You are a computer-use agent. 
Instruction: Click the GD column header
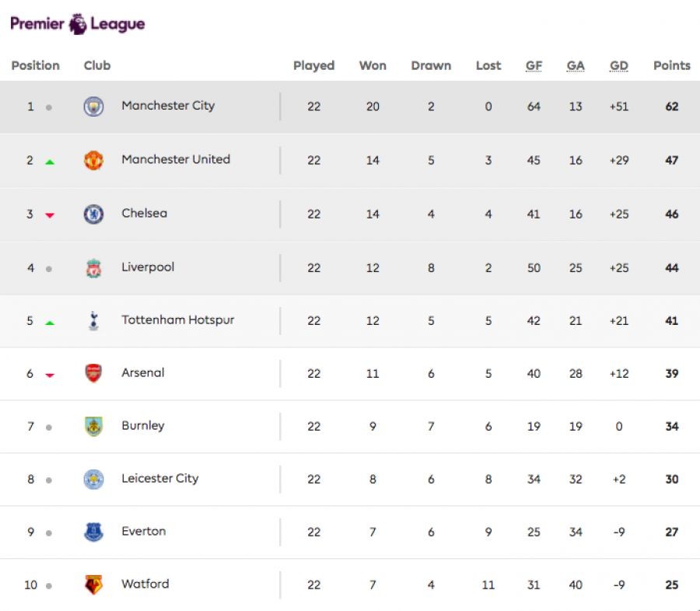pyautogui.click(x=619, y=66)
